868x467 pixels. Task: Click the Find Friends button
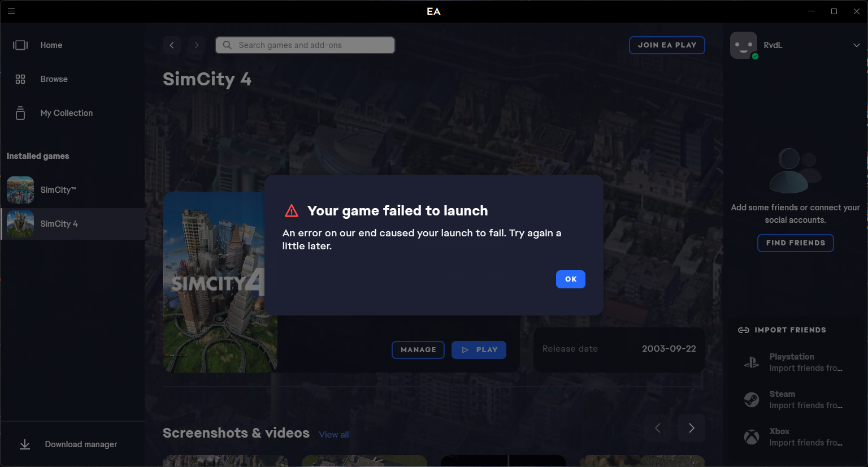coord(796,243)
